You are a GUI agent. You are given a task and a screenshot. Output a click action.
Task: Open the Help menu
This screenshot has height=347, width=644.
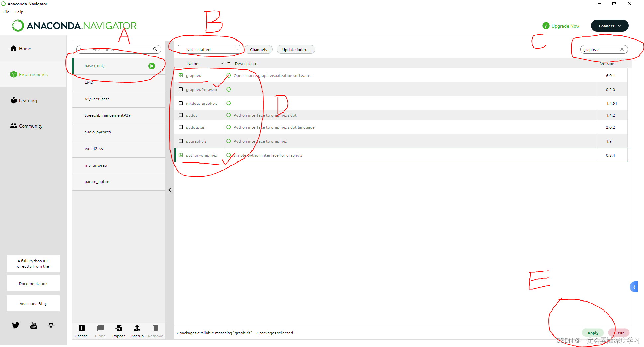[x=19, y=12]
